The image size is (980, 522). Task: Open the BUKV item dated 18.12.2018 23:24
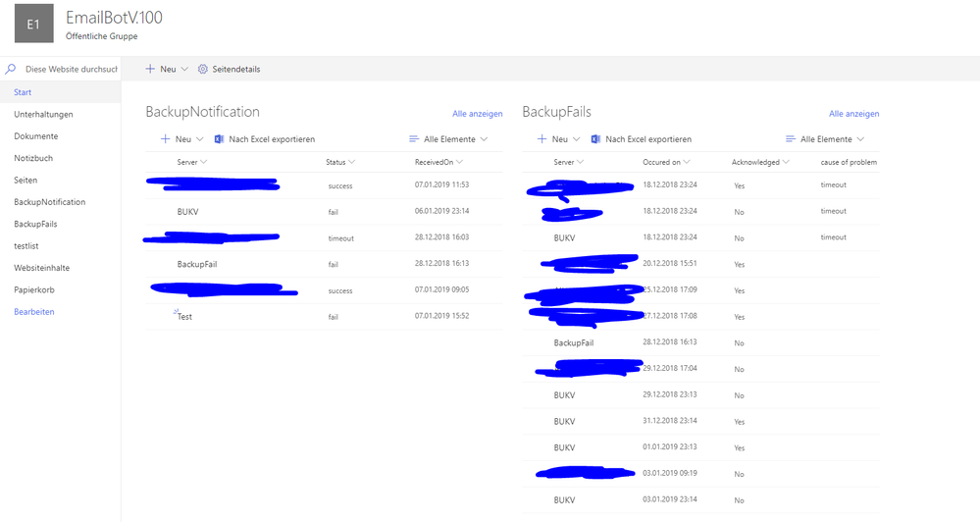tap(564, 237)
